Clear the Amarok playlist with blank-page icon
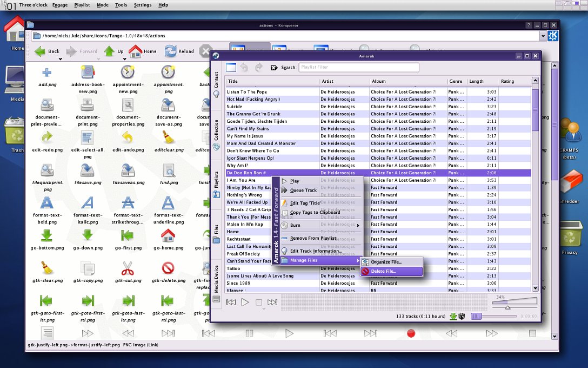Screen dimensions: 588x368 pyautogui.click(x=231, y=67)
